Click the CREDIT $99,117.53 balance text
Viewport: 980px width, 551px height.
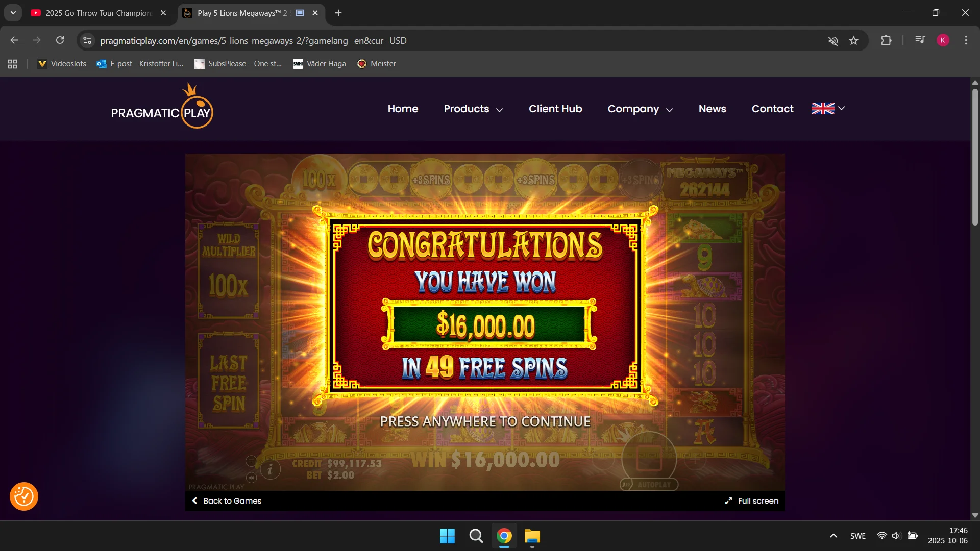[337, 464]
